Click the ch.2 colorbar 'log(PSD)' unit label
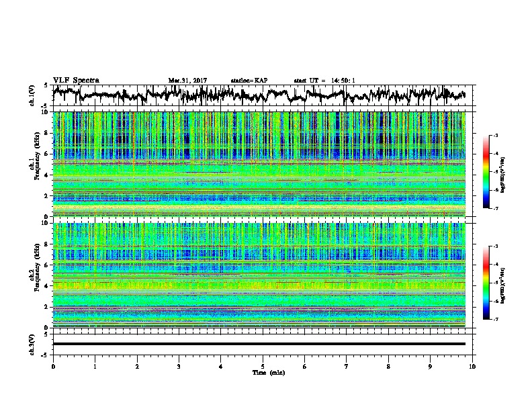Viewport: 532px width, 411px height. [x=503, y=286]
